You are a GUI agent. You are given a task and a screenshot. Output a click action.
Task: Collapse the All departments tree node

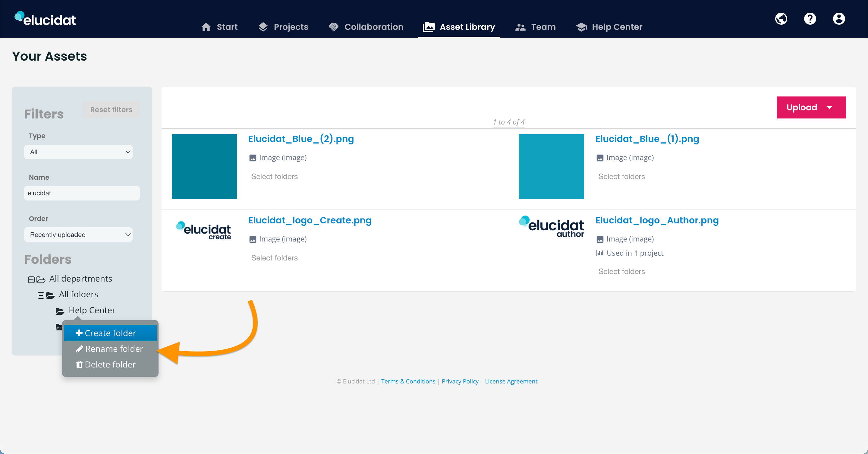coord(31,280)
